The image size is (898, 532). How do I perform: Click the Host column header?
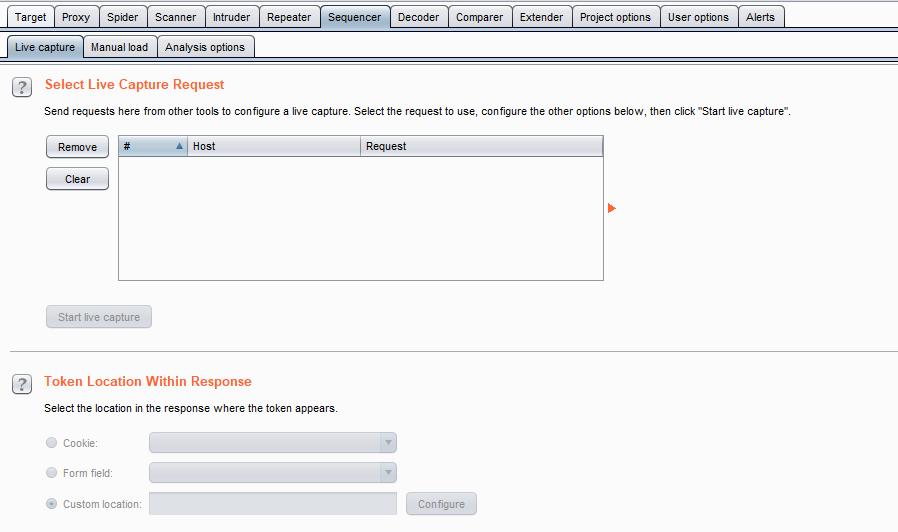[273, 146]
